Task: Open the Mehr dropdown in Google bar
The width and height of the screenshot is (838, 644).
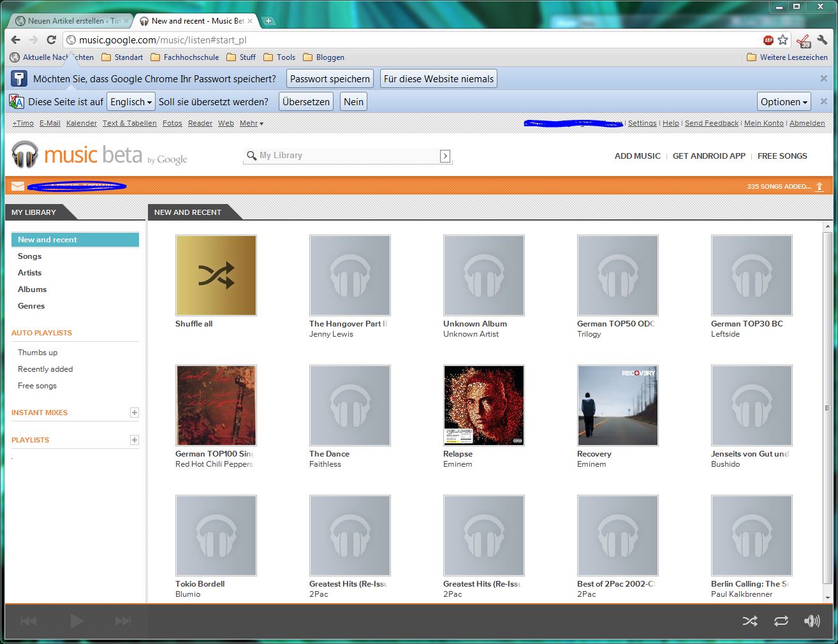Action: 251,123
